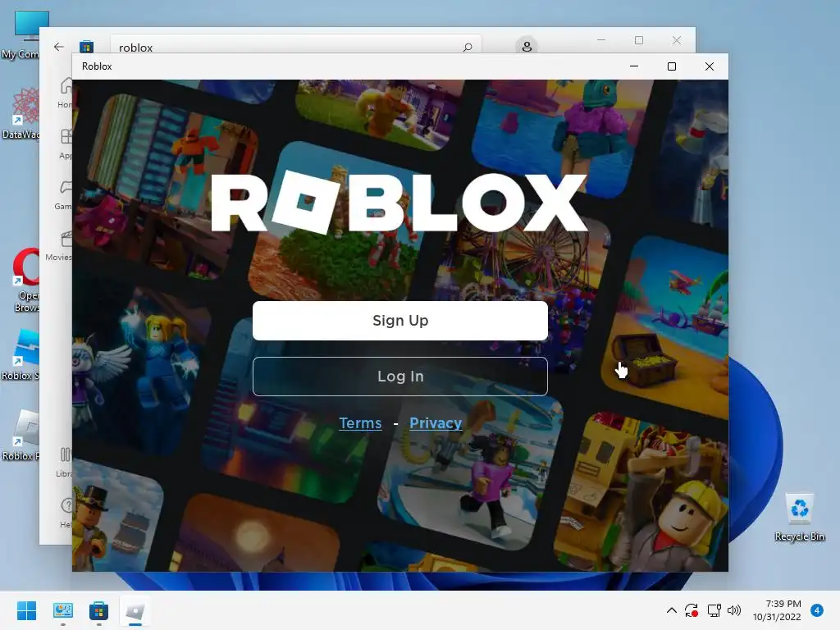Screen dimensions: 840x630
Task: Select the Recycle Bin desktop icon
Action: click(x=799, y=517)
